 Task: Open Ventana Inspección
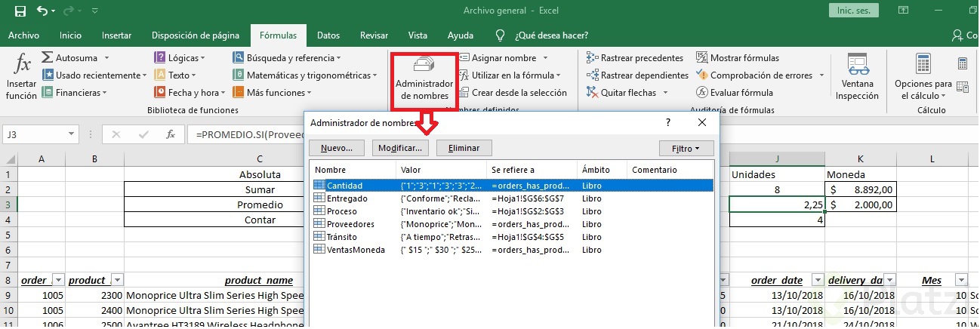[x=857, y=77]
